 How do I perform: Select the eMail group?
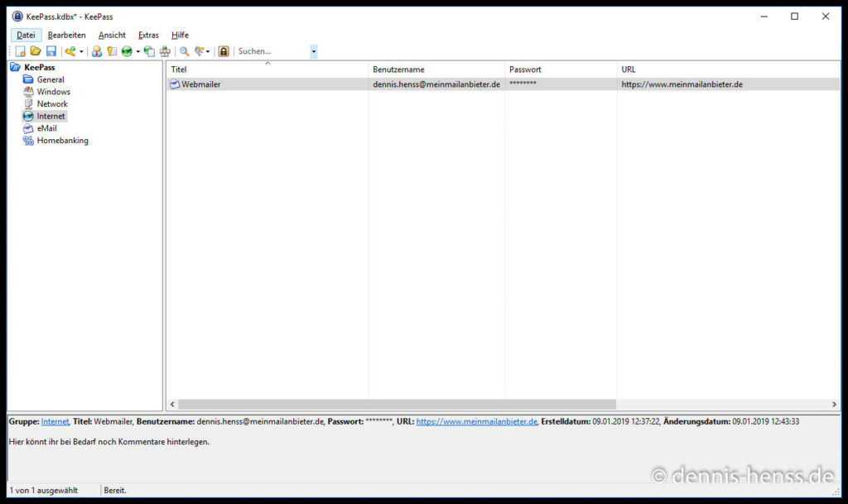[46, 128]
